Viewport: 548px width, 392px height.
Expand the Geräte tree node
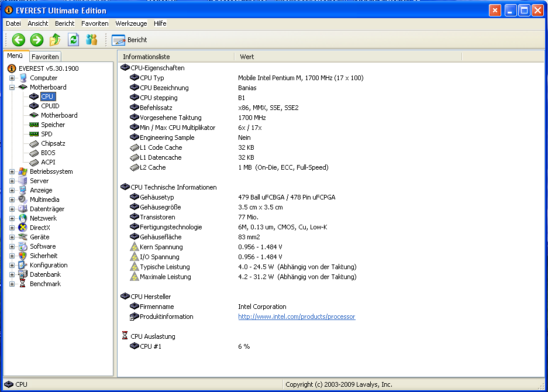(12, 237)
